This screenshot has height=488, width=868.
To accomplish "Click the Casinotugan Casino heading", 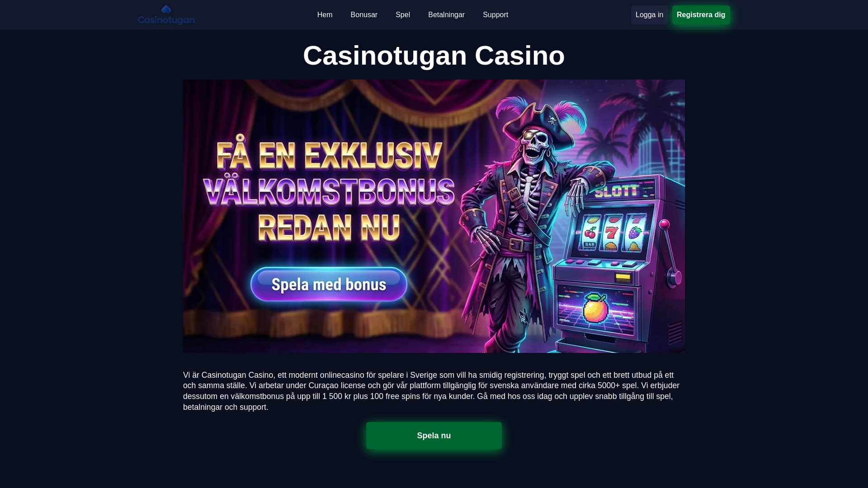I will pyautogui.click(x=434, y=56).
